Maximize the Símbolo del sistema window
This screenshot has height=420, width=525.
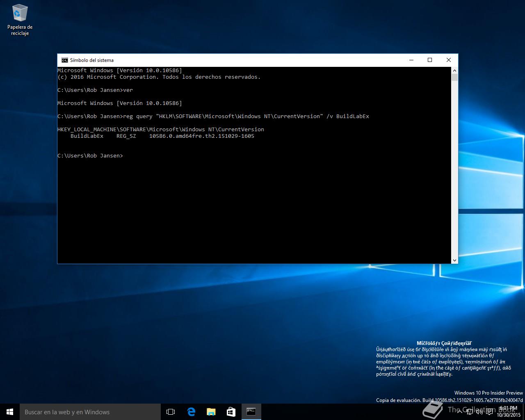[x=430, y=60]
